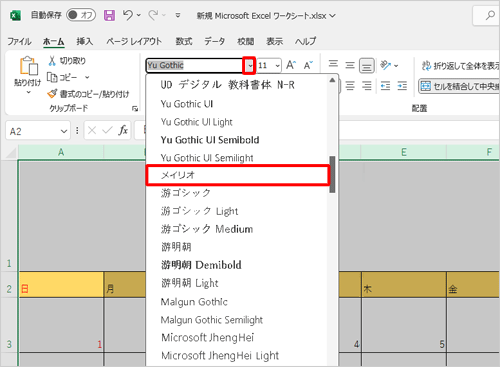Viewport: 500px width, 367px height.
Task: Switch to the 表示 tab
Action: (x=274, y=41)
